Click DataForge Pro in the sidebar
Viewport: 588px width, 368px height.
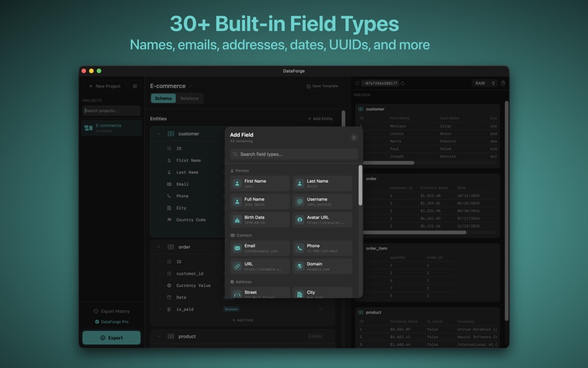[111, 322]
